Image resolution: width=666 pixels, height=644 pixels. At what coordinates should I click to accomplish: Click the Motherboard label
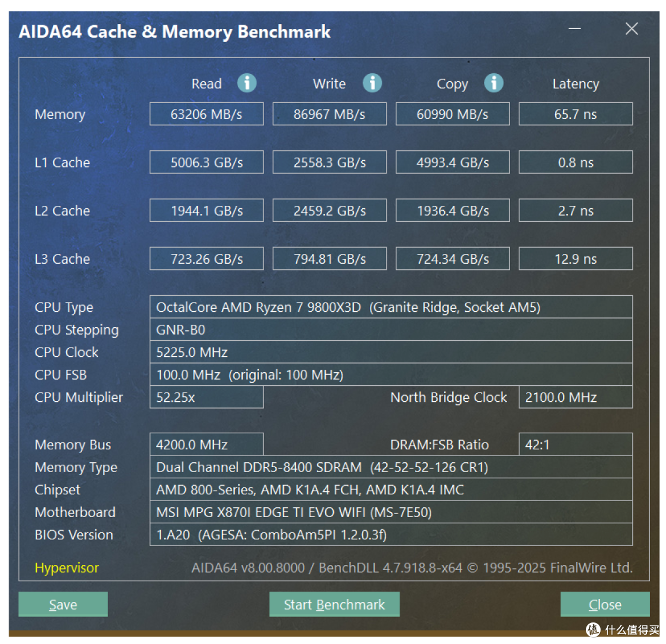point(75,512)
